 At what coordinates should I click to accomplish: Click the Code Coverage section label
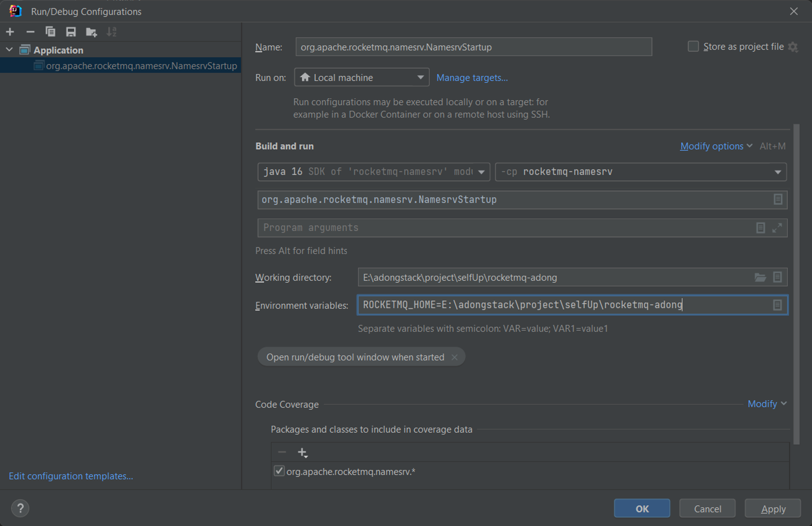pos(287,405)
